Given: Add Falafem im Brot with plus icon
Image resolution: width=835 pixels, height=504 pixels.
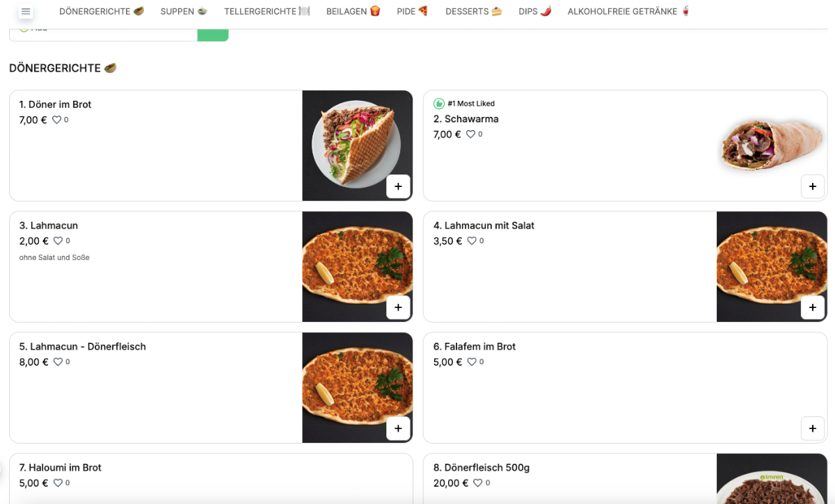Looking at the screenshot, I should click(x=813, y=428).
